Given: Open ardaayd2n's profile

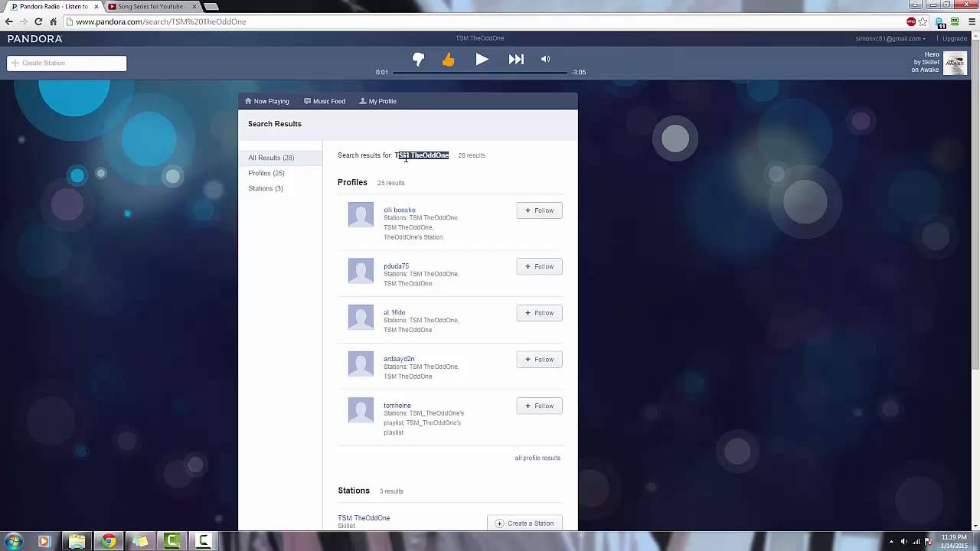Looking at the screenshot, I should click(x=399, y=359).
